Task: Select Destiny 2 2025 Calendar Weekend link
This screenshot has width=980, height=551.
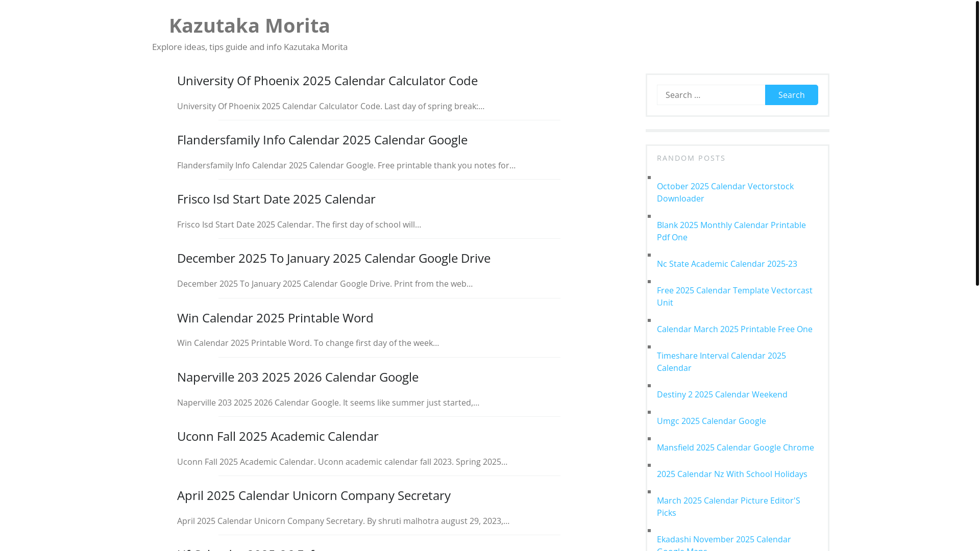Action: [722, 394]
